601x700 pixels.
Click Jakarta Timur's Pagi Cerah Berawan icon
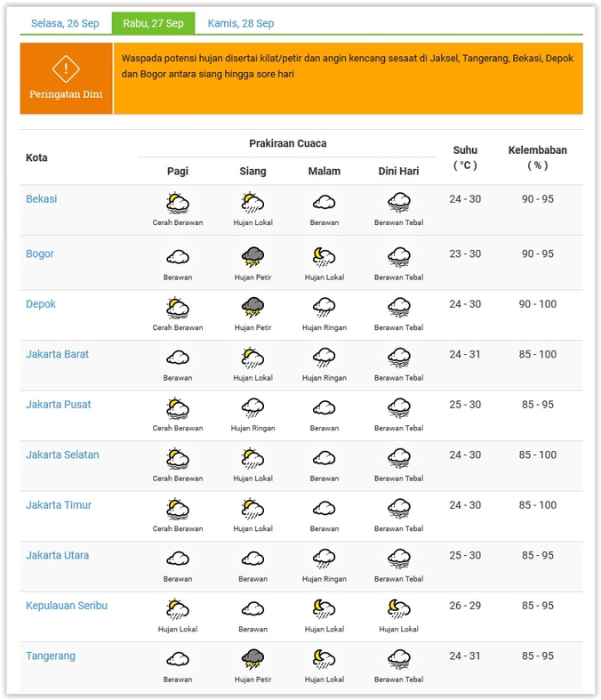click(178, 509)
